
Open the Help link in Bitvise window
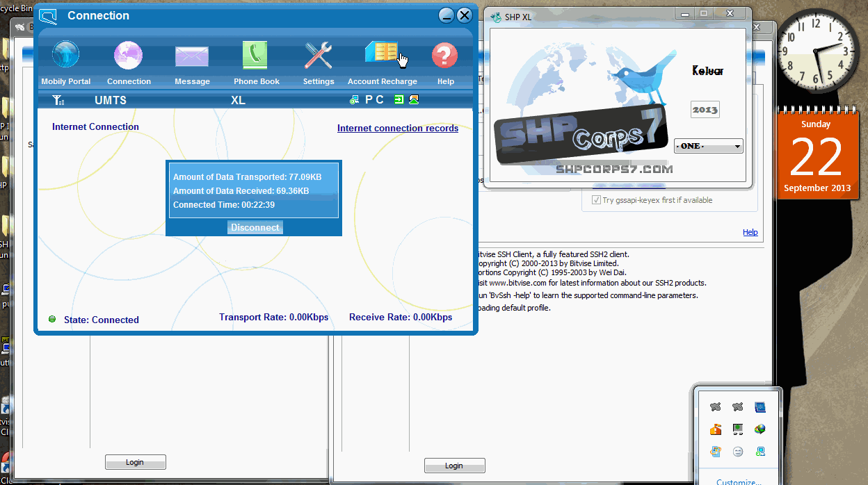point(750,232)
